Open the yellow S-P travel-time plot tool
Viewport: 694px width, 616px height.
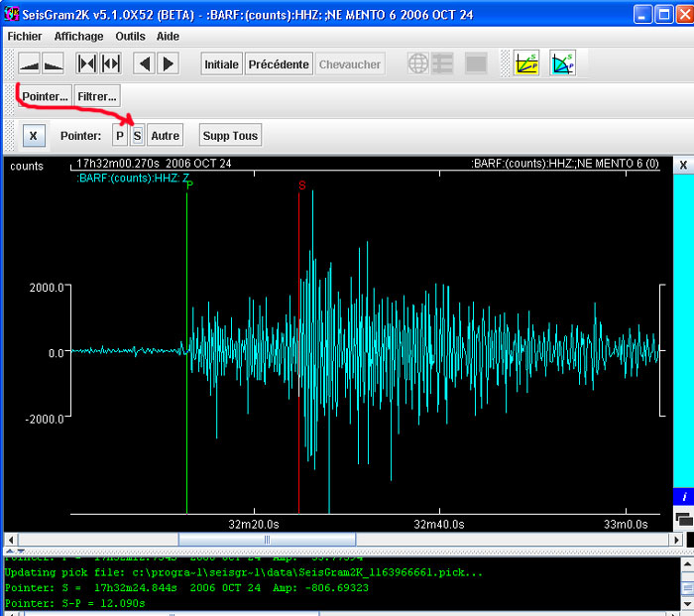click(x=527, y=64)
